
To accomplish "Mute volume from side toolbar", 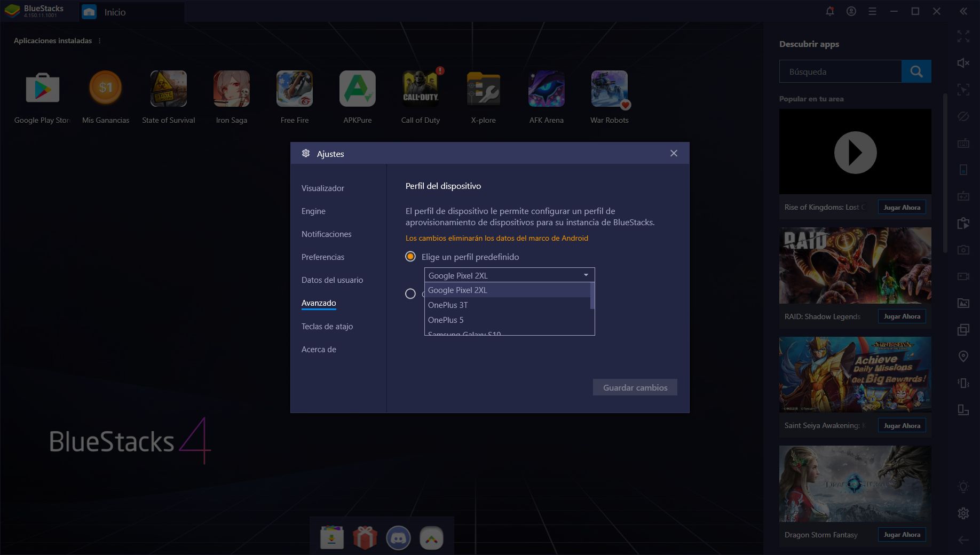I will pyautogui.click(x=963, y=63).
